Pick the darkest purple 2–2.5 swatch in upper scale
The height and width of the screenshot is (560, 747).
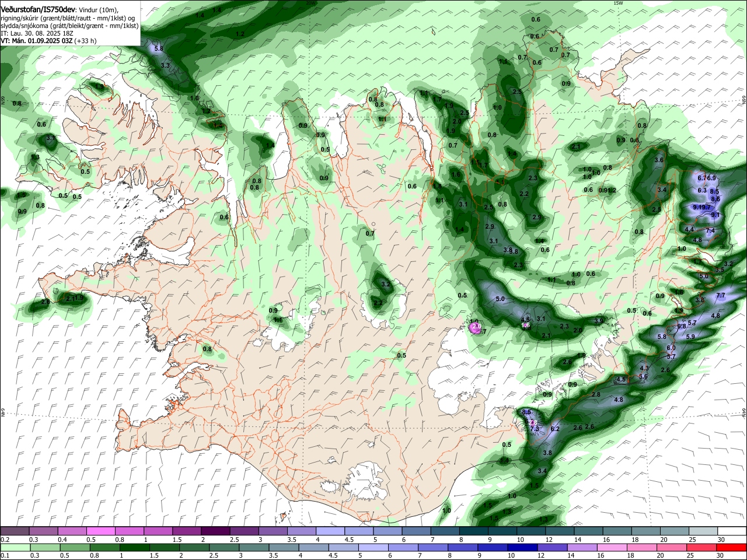coord(215,531)
